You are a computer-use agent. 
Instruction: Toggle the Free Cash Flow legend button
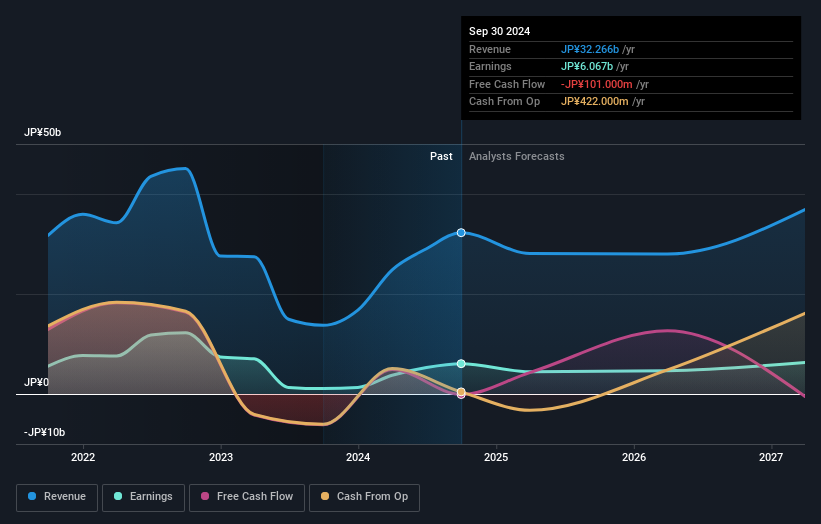pos(247,497)
